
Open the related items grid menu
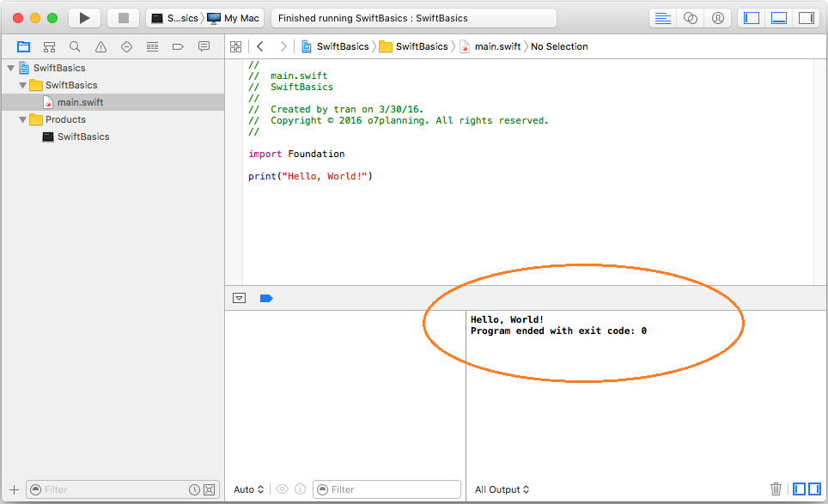(236, 46)
